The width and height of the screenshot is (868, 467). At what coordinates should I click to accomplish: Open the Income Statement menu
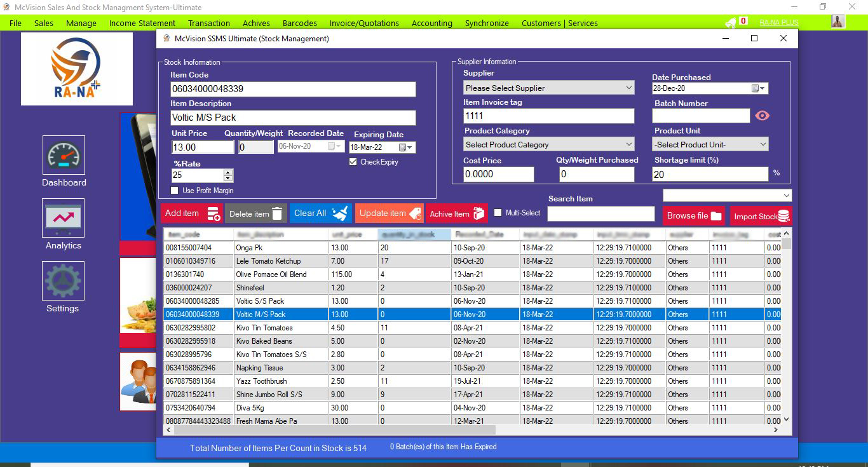tap(142, 23)
